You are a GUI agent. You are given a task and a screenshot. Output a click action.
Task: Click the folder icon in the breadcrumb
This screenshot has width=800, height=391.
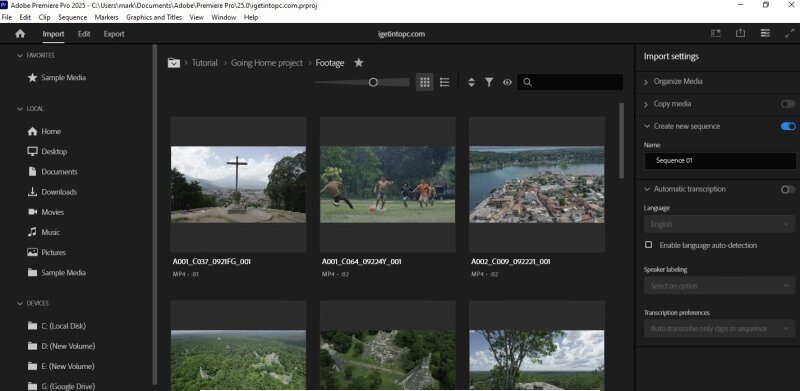pos(174,63)
